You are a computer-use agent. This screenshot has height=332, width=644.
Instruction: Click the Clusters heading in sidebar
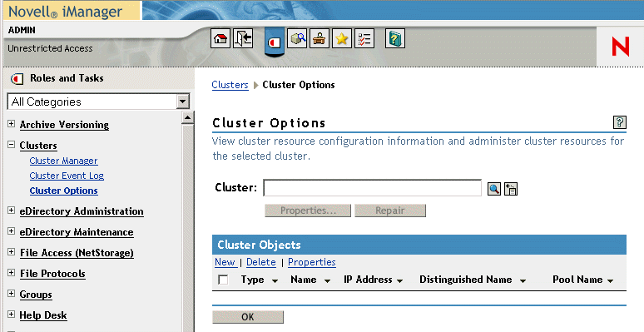(x=38, y=146)
